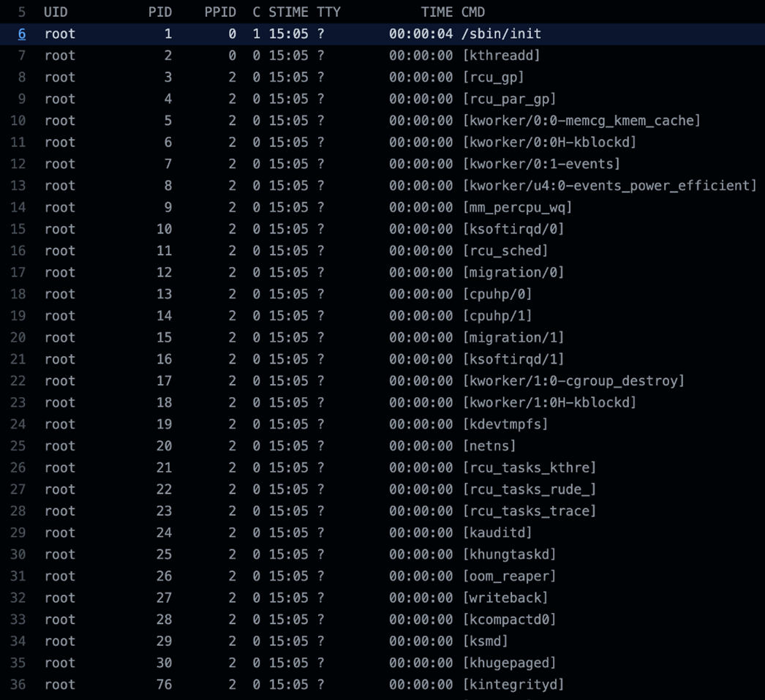Screen dimensions: 765x700
Task: Click PID value 76
Action: pos(164,685)
